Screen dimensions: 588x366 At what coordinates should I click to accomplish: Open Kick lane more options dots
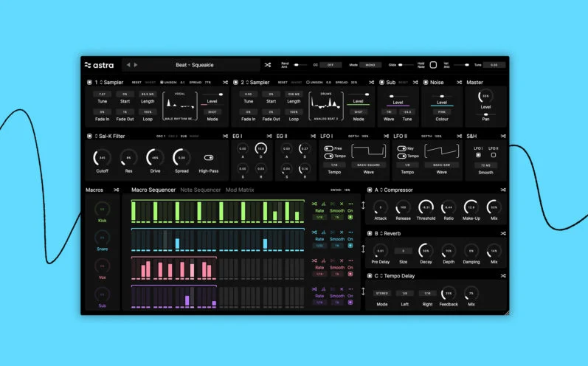pos(350,204)
